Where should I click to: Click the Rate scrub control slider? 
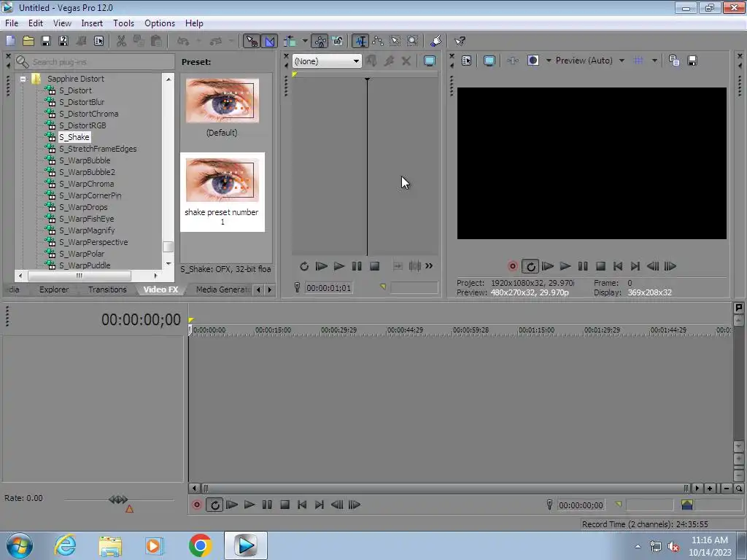pyautogui.click(x=119, y=499)
